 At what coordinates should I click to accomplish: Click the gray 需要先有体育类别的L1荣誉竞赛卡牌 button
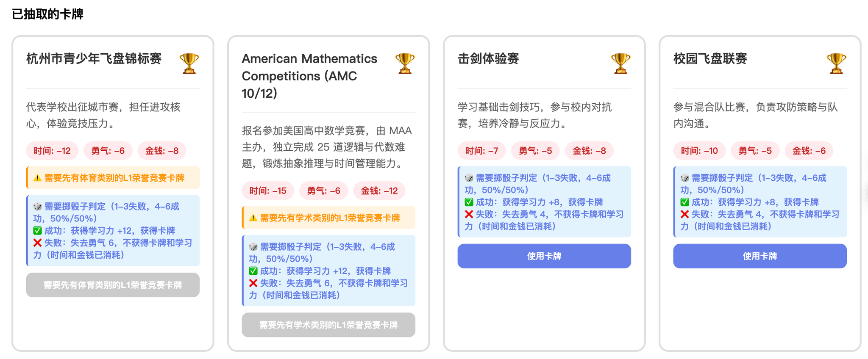[x=113, y=285]
